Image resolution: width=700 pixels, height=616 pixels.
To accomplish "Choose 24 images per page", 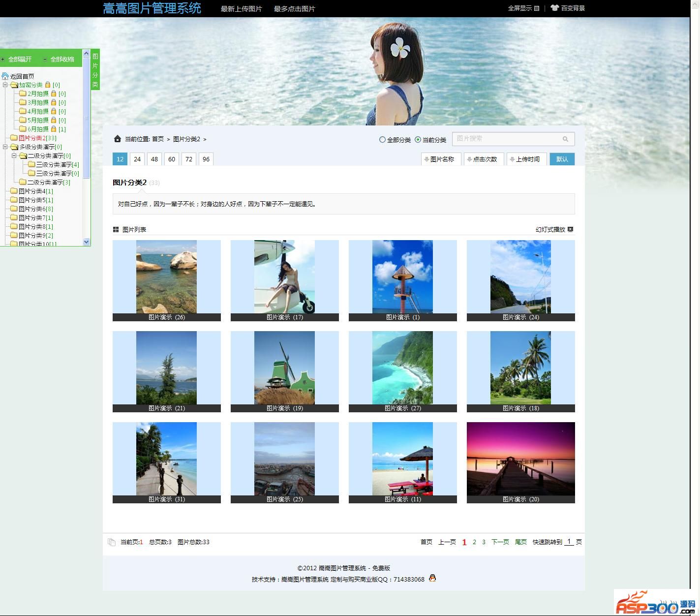I will pyautogui.click(x=137, y=159).
